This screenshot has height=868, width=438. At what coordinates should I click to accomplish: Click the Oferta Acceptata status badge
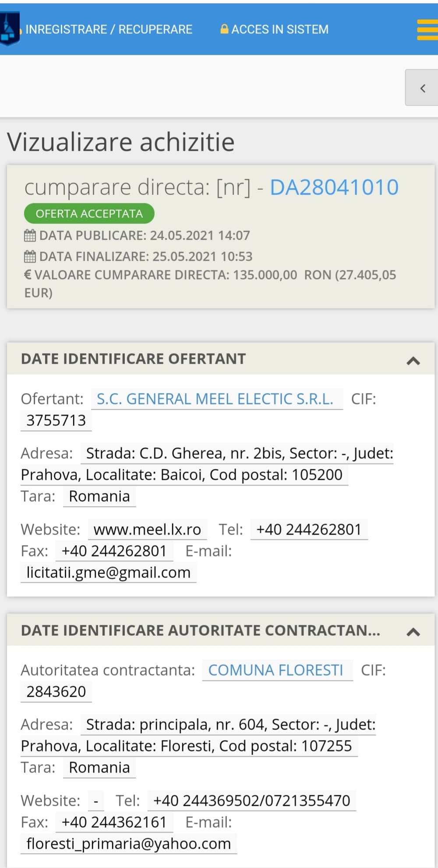pyautogui.click(x=89, y=214)
